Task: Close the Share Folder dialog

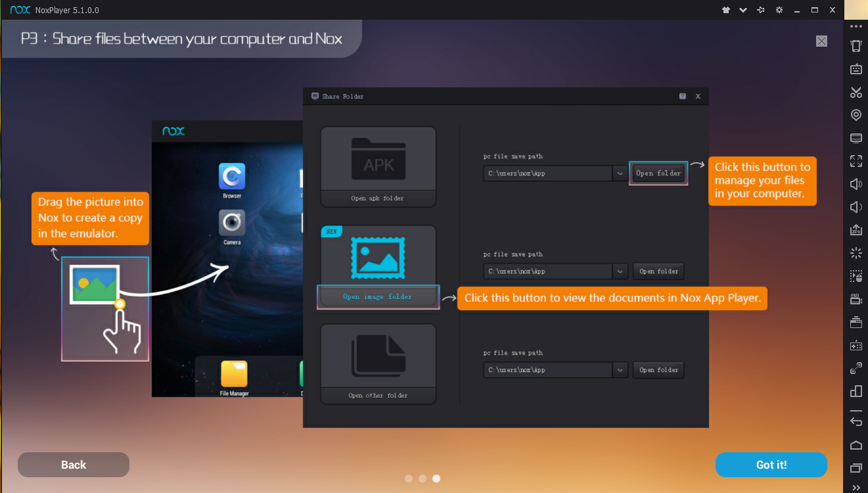Action: tap(698, 96)
